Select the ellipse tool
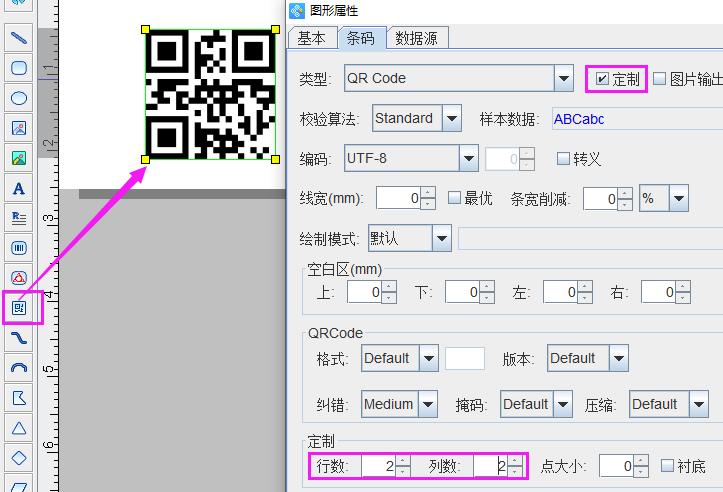This screenshot has height=492, width=723. click(18, 98)
